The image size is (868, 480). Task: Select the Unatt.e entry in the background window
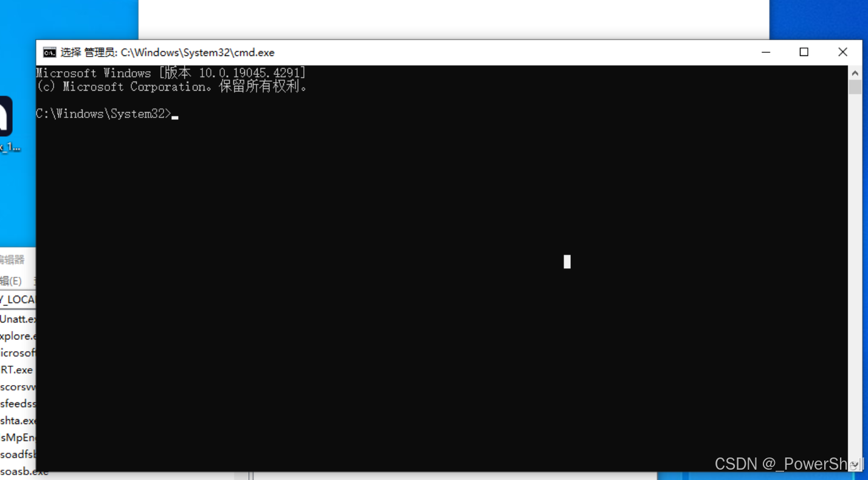pyautogui.click(x=18, y=319)
